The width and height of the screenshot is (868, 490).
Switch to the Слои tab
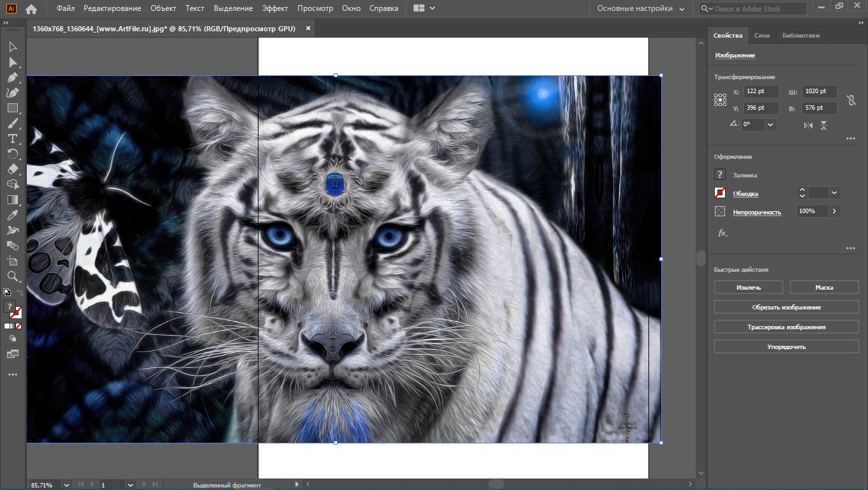[x=762, y=36]
